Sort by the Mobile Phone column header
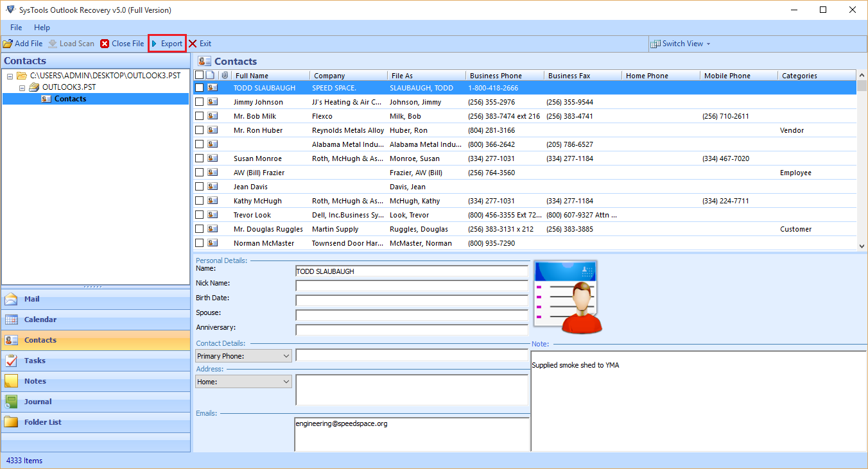The width and height of the screenshot is (868, 469). point(739,76)
